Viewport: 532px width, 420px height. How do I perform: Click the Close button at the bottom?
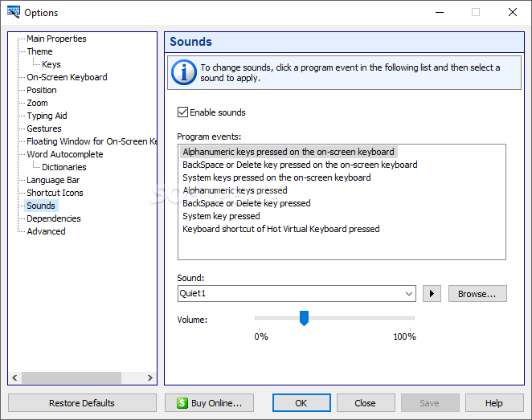(366, 403)
